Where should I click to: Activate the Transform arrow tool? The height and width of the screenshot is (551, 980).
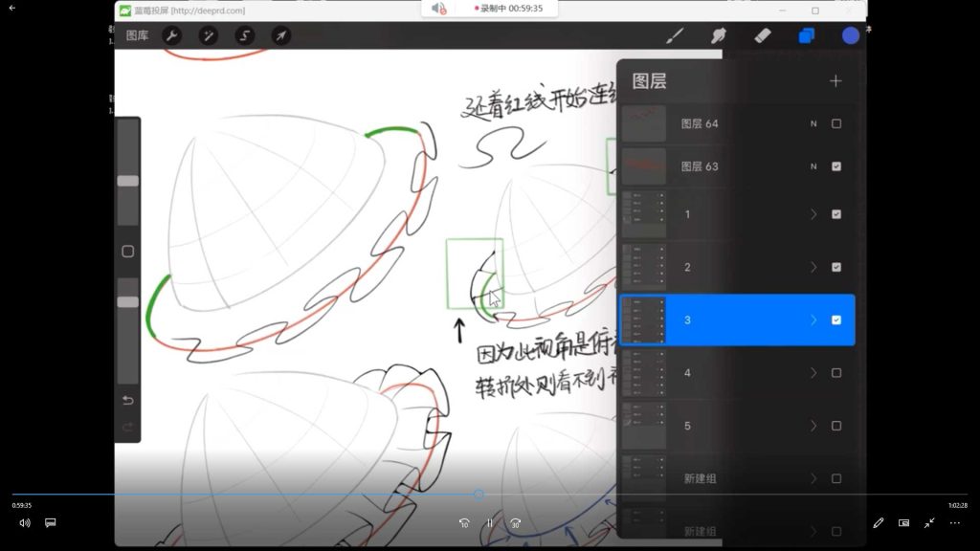click(280, 35)
